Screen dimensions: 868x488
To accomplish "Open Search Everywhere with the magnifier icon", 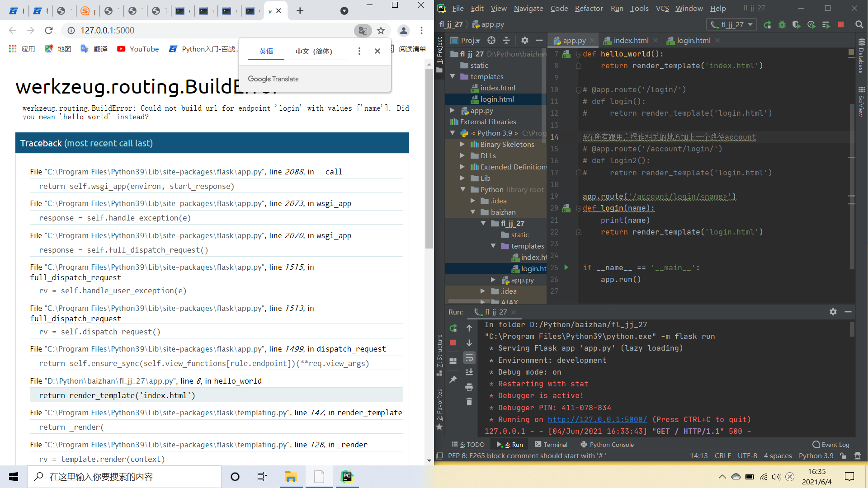I will pos(859,25).
